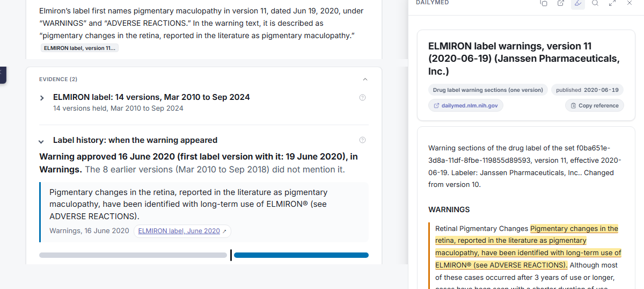The width and height of the screenshot is (644, 289).
Task: Click text '14 versions held, Mar 2010 to Sep 2024'
Action: 118,109
